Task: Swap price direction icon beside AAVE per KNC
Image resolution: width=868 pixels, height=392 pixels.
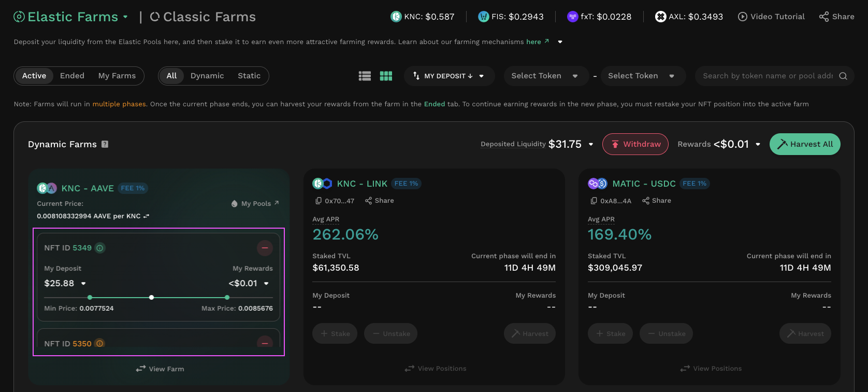Action: [x=147, y=216]
